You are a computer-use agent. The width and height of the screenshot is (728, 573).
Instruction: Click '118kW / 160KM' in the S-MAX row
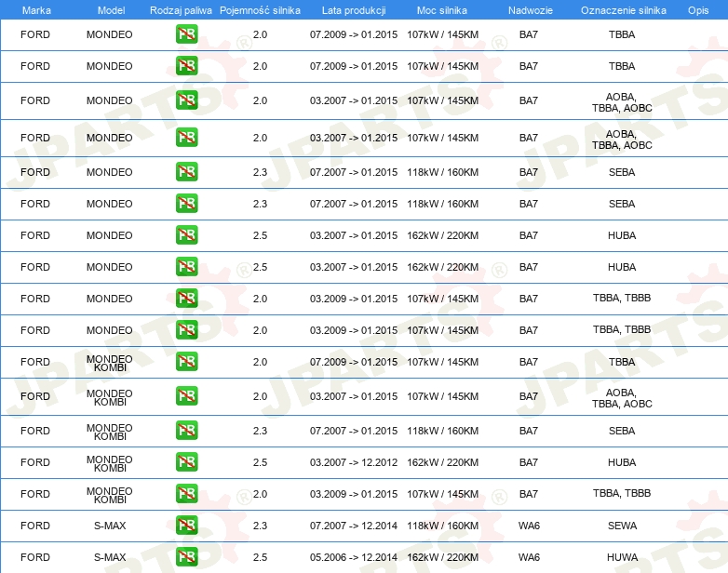(443, 526)
